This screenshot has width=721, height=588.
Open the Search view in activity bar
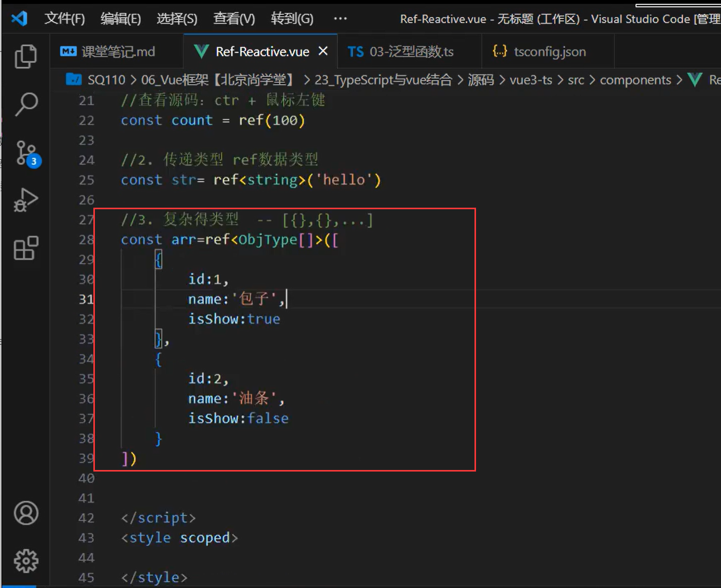[x=26, y=105]
